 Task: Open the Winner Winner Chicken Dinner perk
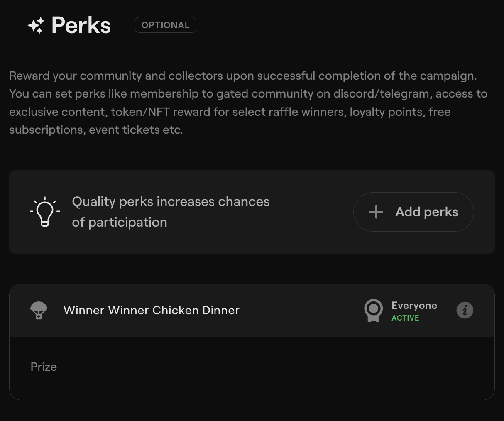click(152, 310)
